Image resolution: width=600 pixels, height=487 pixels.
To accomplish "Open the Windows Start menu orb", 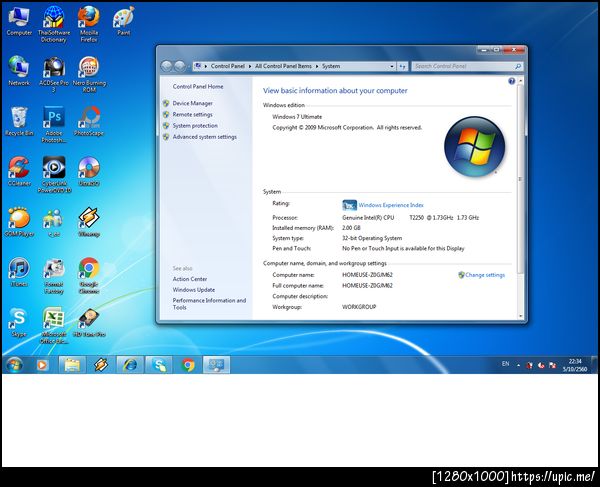I will [x=15, y=365].
